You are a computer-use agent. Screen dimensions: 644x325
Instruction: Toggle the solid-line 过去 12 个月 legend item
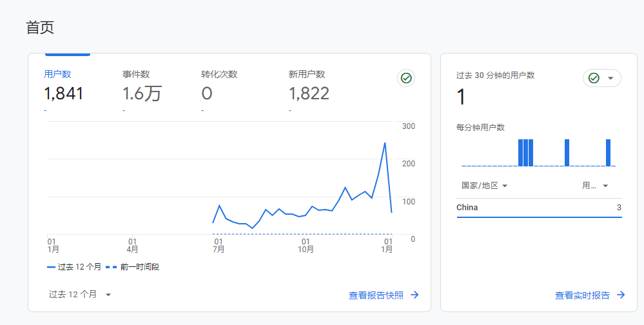click(74, 266)
